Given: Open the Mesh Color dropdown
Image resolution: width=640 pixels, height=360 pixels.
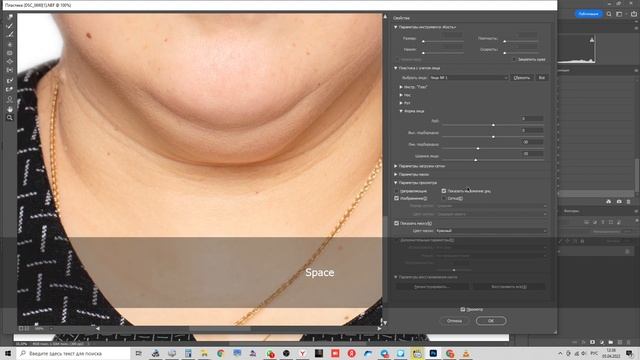Looking at the screenshot, I should pyautogui.click(x=491, y=214).
